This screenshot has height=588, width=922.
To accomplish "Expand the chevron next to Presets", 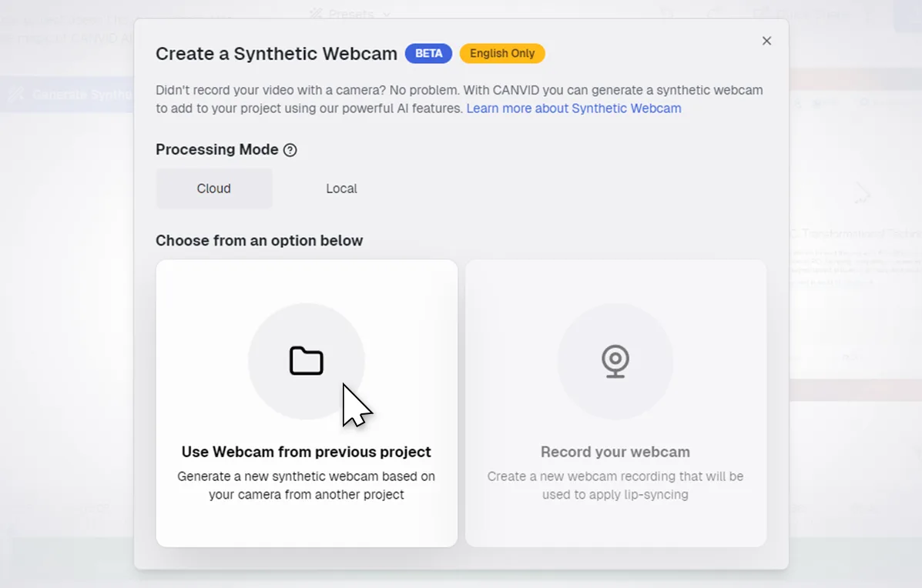I will click(387, 14).
